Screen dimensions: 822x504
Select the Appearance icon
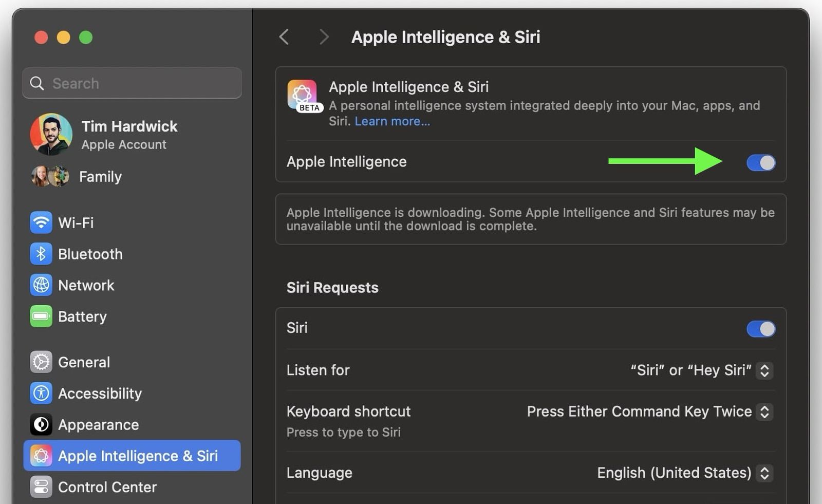tap(41, 425)
